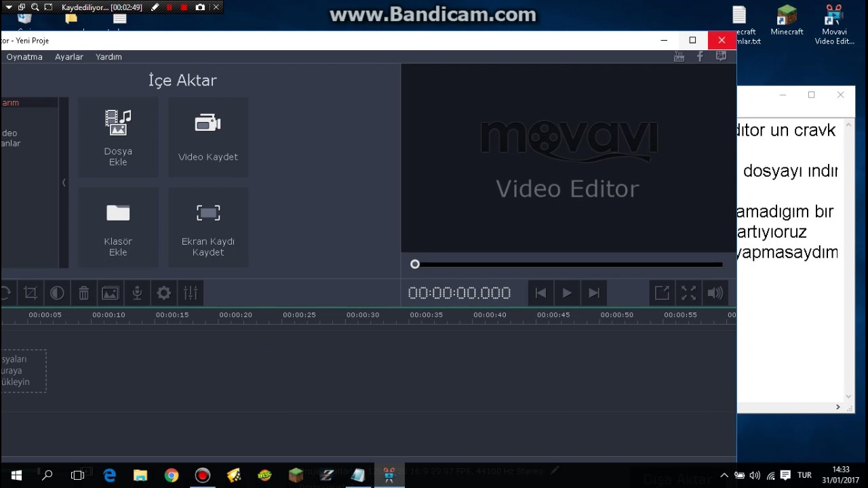The width and height of the screenshot is (868, 488).
Task: Take a Bandicam screenshot with camera icon
Action: (x=200, y=7)
